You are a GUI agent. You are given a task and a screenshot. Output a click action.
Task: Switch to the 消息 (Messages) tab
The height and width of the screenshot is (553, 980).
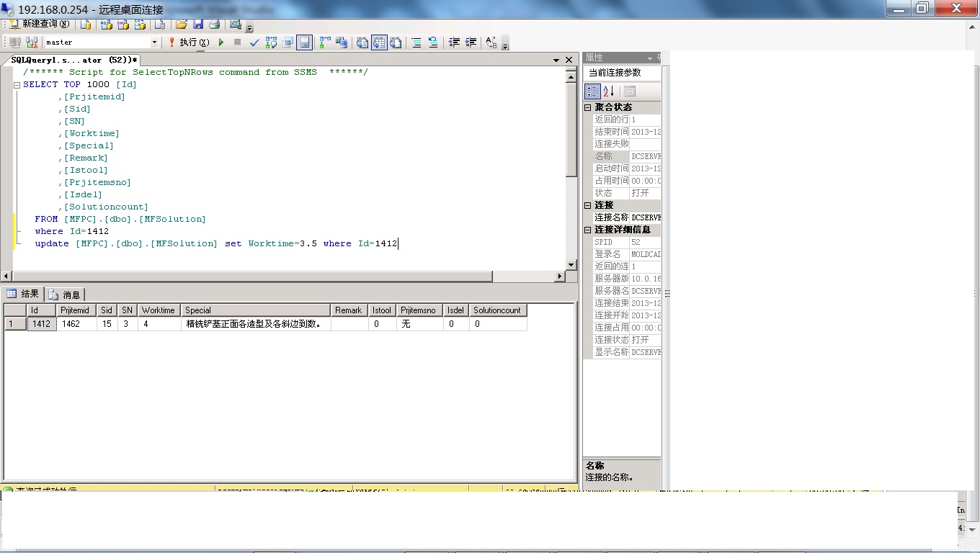tap(65, 295)
